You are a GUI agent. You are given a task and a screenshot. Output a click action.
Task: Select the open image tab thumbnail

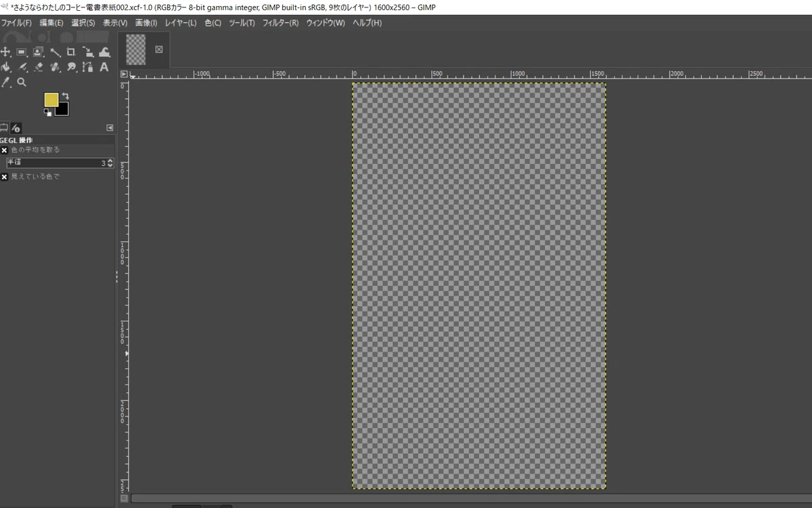(136, 49)
